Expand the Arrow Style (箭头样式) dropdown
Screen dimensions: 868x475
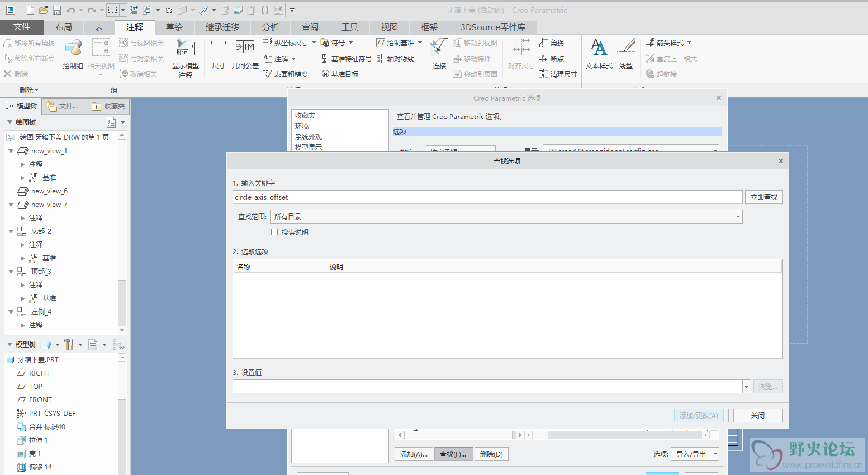tap(689, 42)
